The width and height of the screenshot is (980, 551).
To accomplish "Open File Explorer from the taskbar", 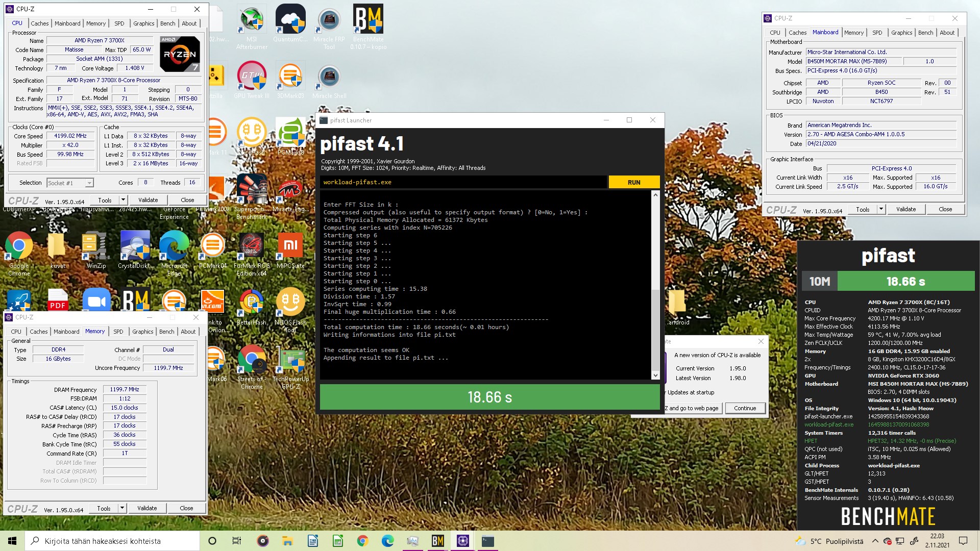I will click(x=287, y=541).
